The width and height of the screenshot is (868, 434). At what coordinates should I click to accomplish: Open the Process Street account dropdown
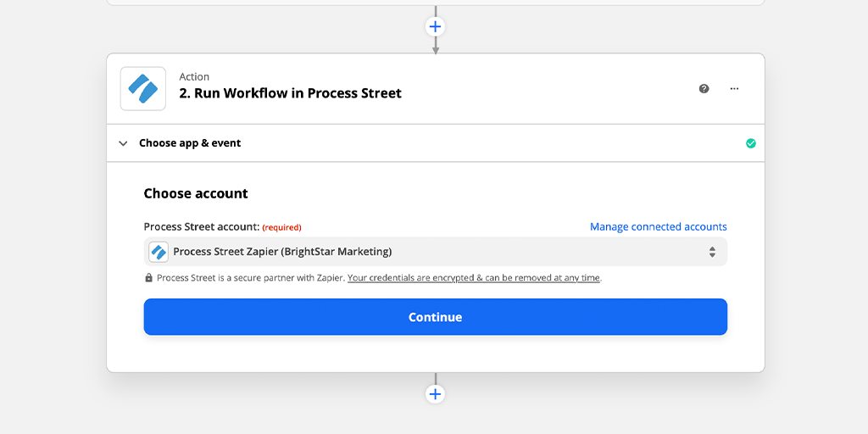coord(435,252)
